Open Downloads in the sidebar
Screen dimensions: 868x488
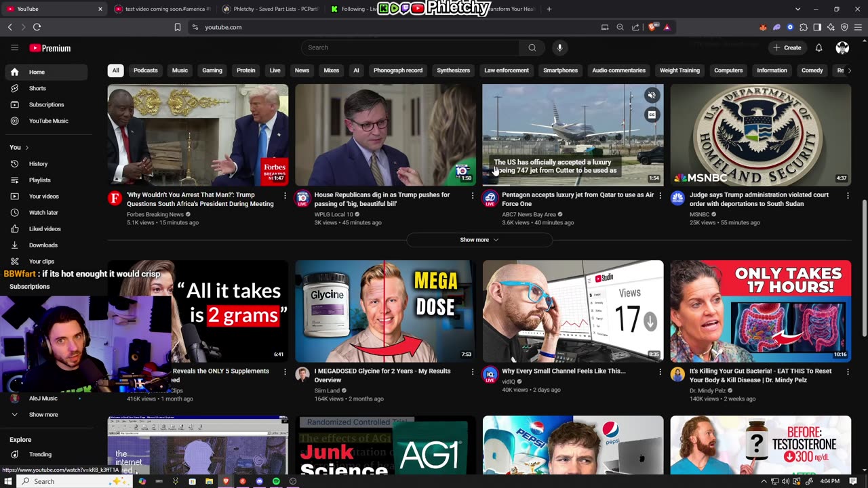[x=43, y=245]
